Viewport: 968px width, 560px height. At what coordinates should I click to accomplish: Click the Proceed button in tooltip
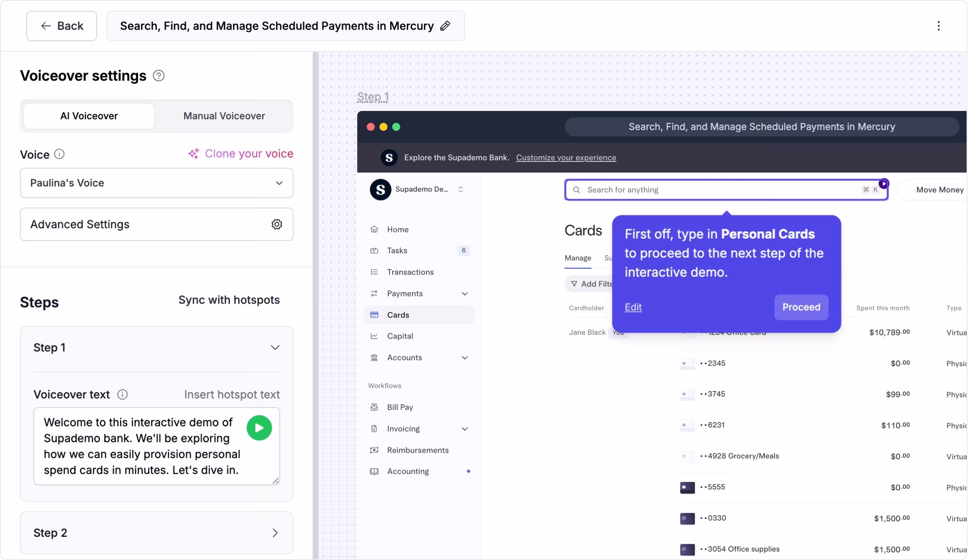801,307
